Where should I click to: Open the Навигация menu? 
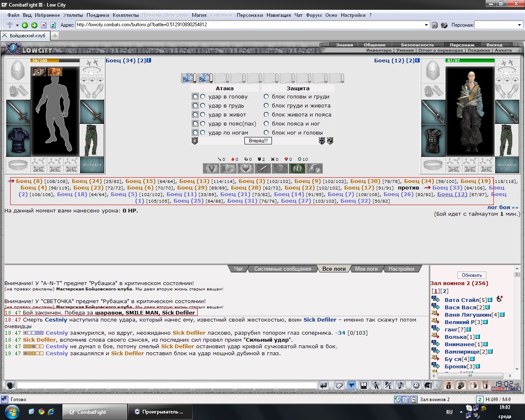click(x=278, y=15)
